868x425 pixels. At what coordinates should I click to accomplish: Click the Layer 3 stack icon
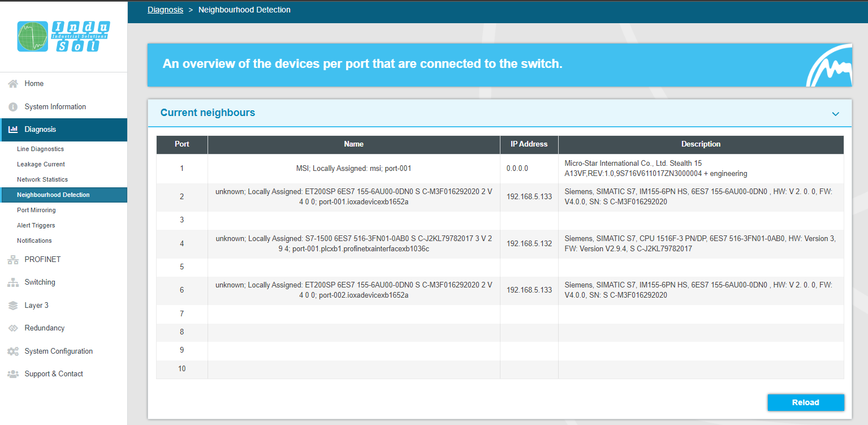(13, 306)
